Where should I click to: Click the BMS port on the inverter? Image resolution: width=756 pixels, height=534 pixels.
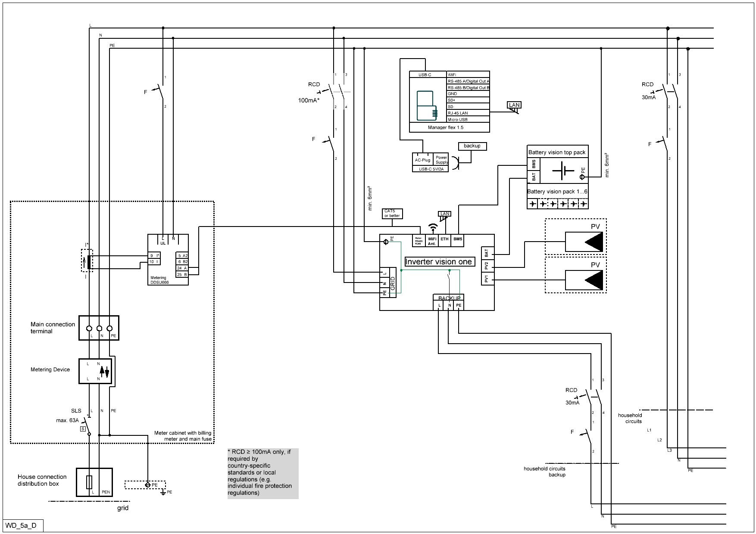(x=458, y=239)
